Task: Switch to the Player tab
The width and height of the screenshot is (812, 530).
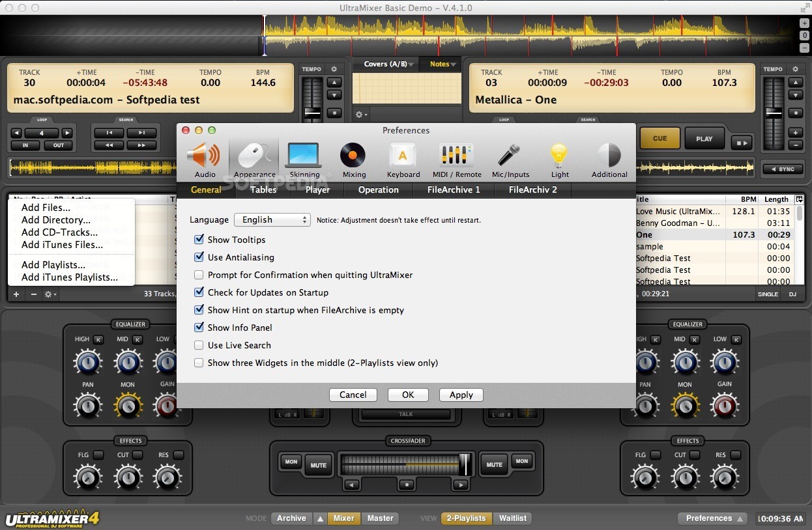Action: 317,189
